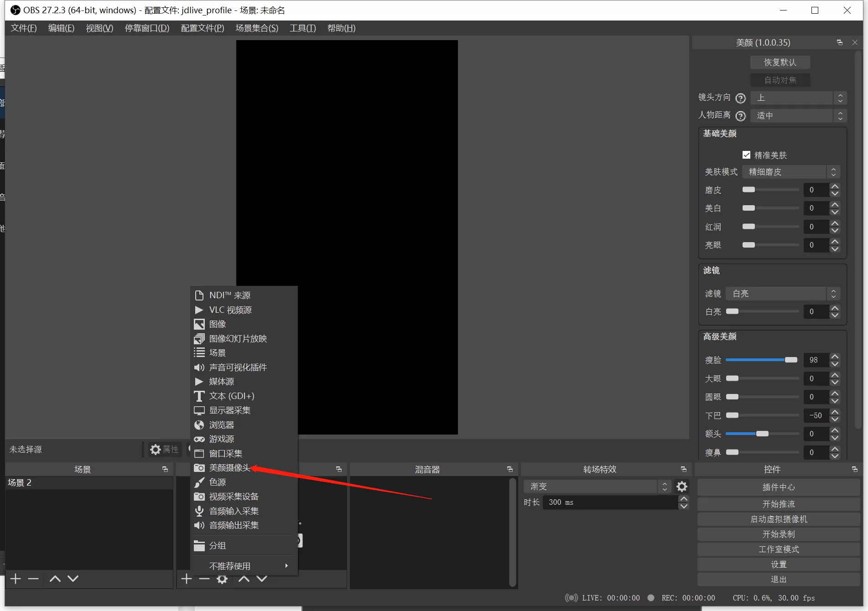
Task: Add a new scene with plus icon
Action: pos(16,579)
